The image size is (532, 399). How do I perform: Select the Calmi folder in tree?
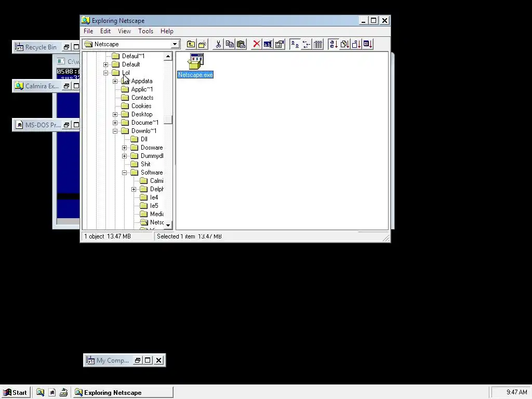[156, 181]
